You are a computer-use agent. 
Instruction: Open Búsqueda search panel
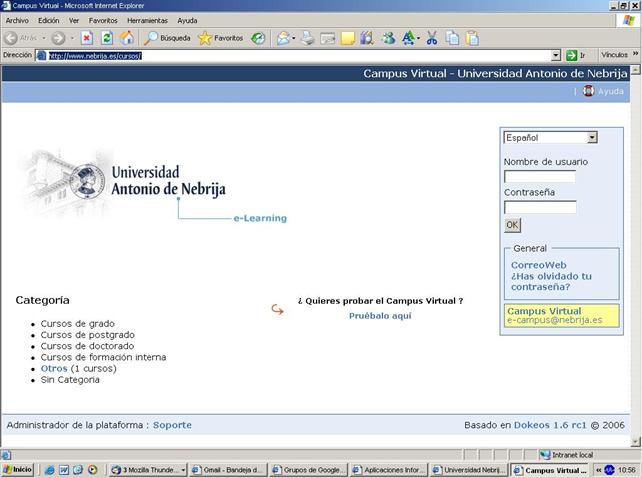pos(167,38)
